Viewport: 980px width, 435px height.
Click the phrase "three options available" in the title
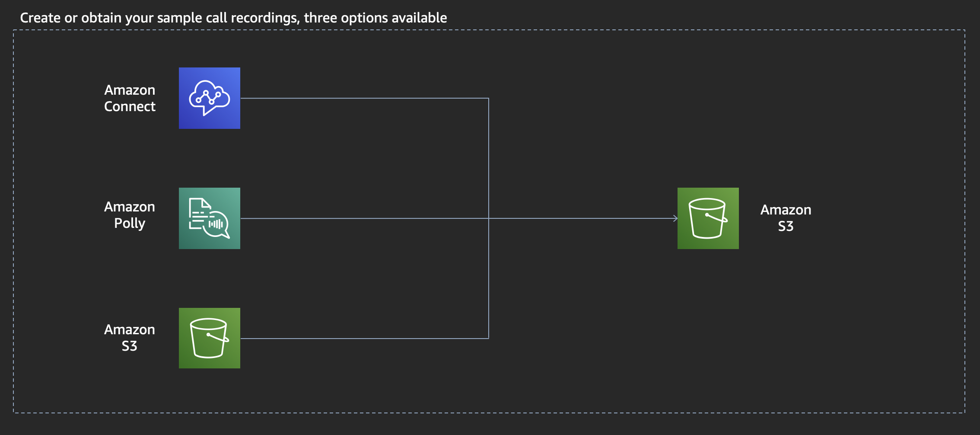[x=375, y=18]
